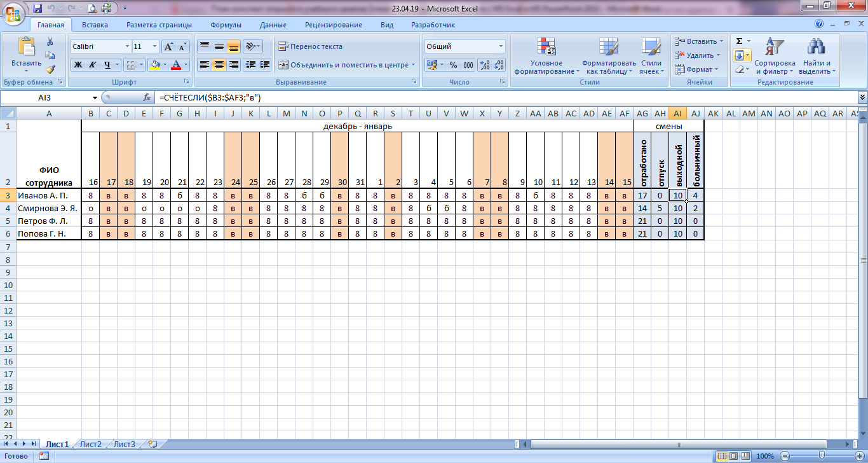Open Найти и выделить menu
868x463 pixels.
coord(817,56)
